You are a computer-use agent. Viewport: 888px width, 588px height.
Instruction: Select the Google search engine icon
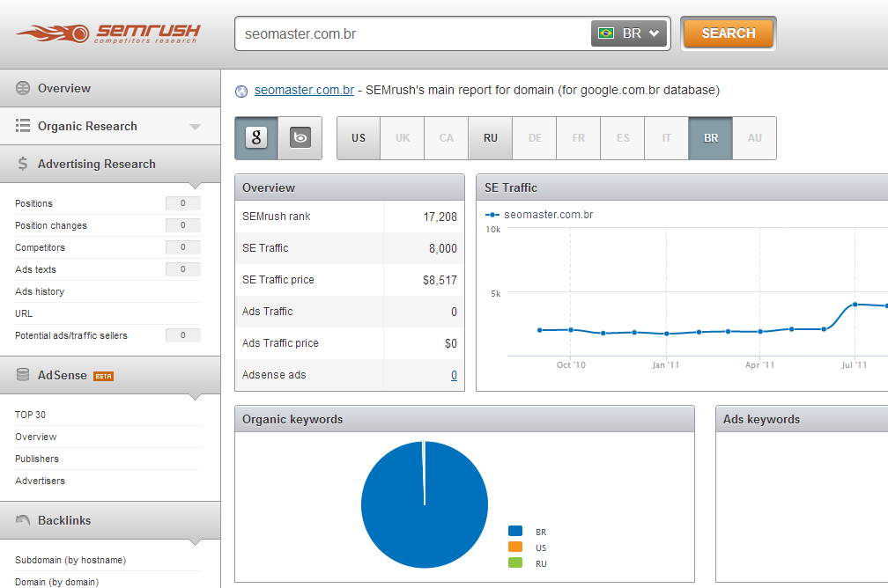(256, 137)
